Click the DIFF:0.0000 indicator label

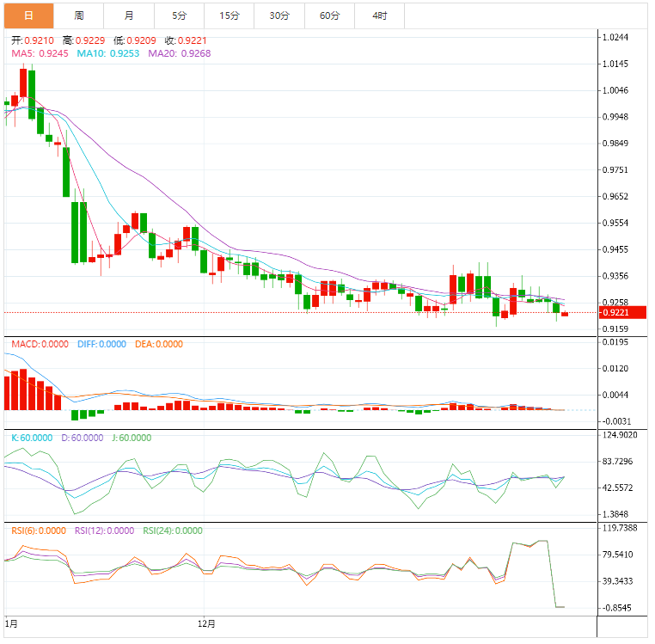[101, 344]
